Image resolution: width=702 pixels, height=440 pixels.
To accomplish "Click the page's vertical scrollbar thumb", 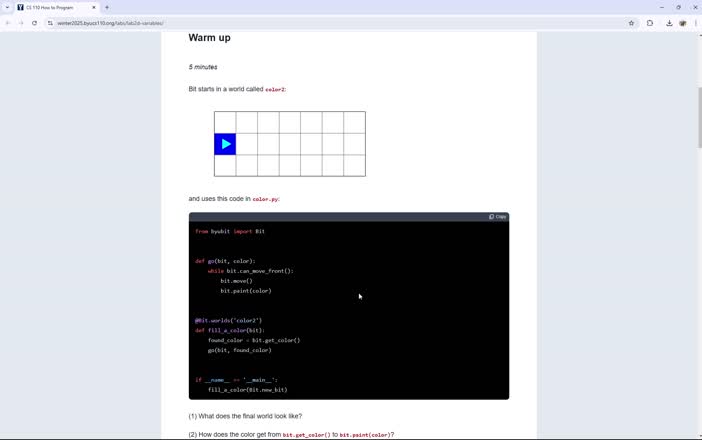I will (698, 100).
